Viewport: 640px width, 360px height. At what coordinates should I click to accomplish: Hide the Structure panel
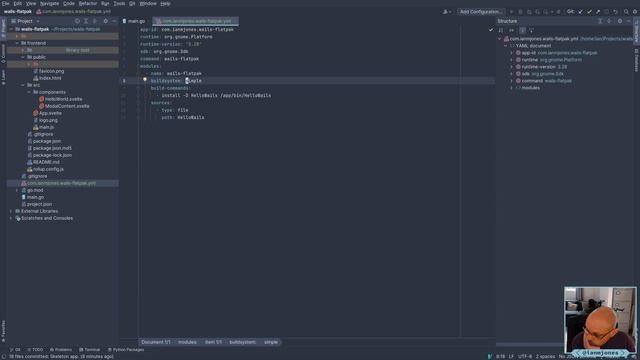click(629, 21)
